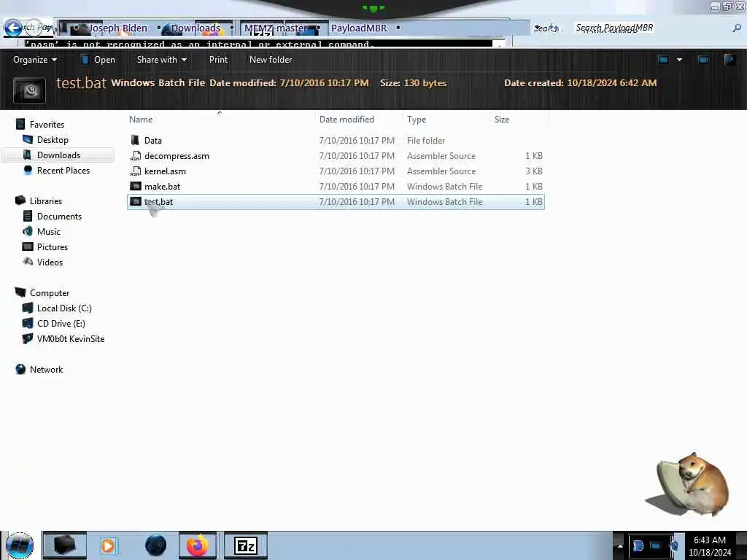Select the MEMZ-master breadcrumb

275,28
